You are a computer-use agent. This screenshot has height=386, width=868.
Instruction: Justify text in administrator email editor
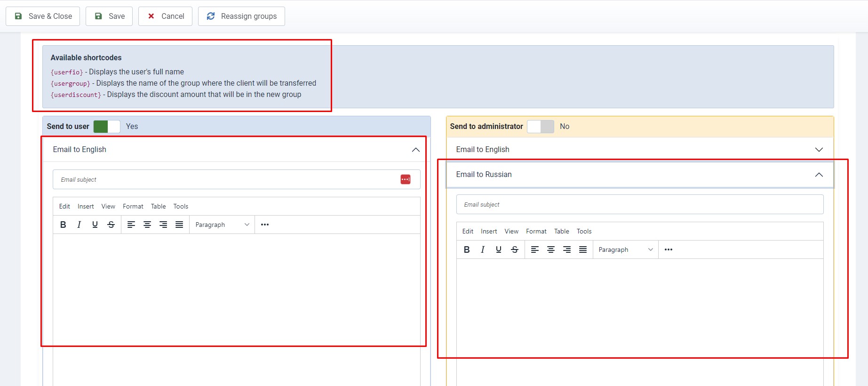(x=583, y=249)
